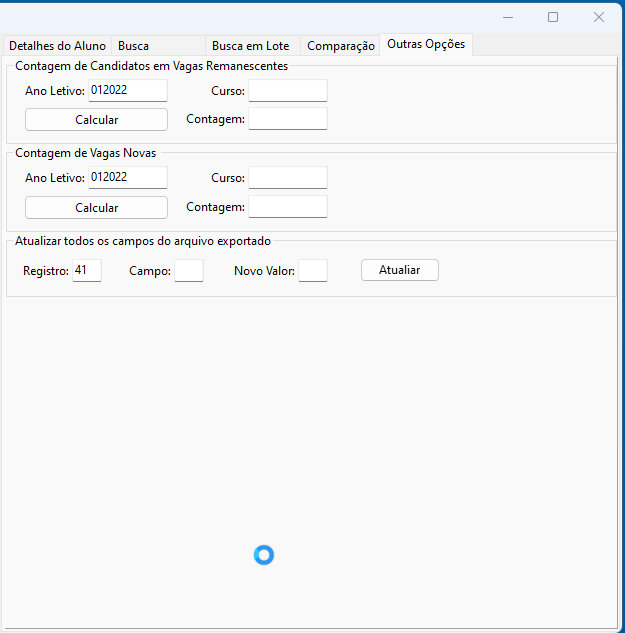
Task: Open the Detalhes do Aluno tab
Action: (57, 46)
